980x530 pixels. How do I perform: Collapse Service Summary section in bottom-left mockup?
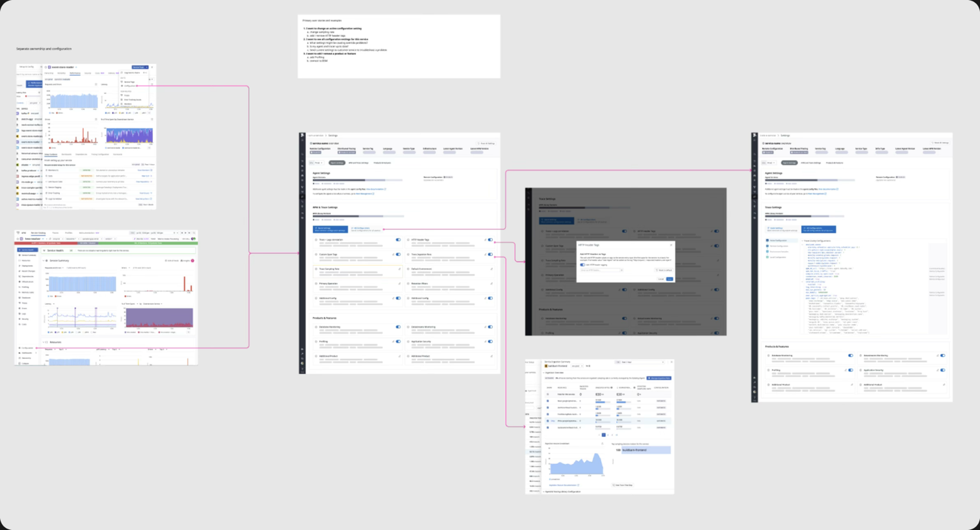point(43,261)
